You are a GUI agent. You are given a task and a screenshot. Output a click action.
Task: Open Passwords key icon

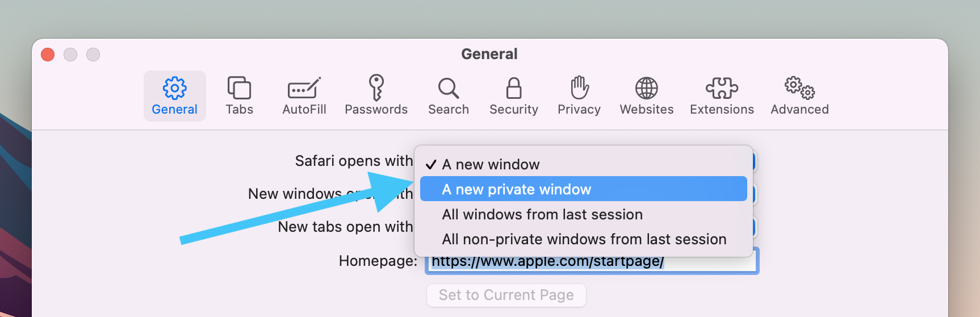376,89
